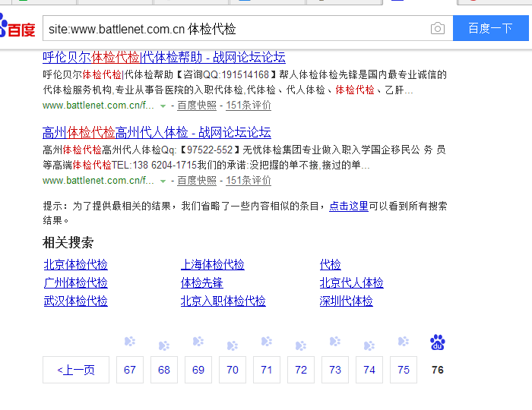Go to results page 67
Image resolution: width=532 pixels, height=410 pixels.
pos(130,370)
